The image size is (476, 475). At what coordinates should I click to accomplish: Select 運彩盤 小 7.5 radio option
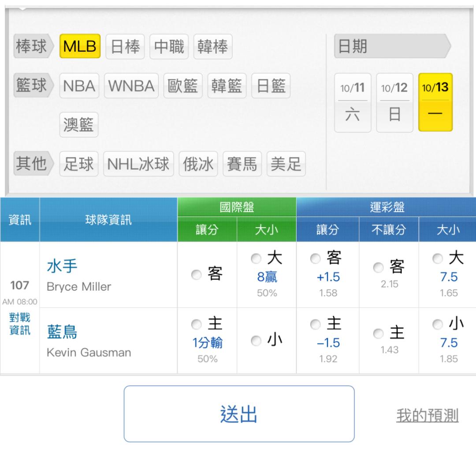pyautogui.click(x=437, y=325)
